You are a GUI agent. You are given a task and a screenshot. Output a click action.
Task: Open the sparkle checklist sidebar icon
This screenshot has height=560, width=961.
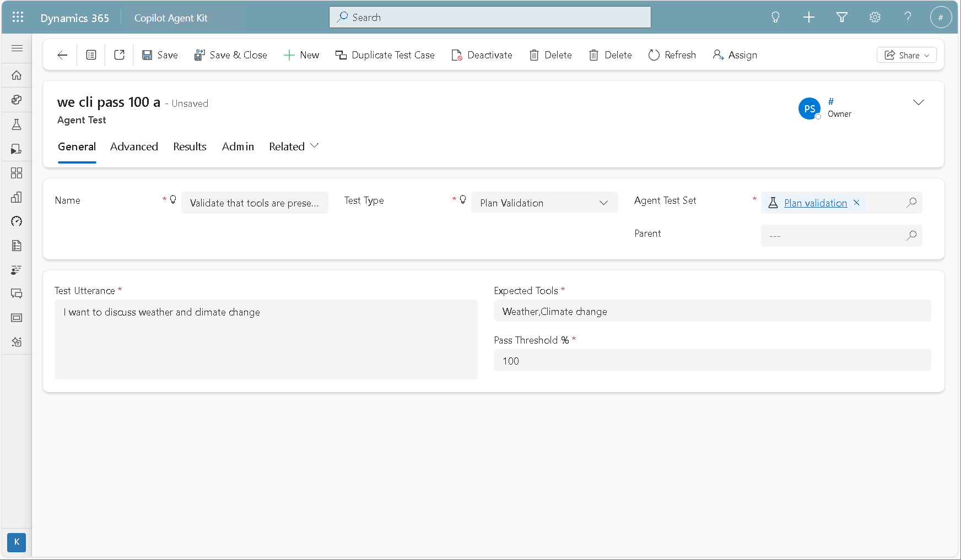(x=17, y=342)
